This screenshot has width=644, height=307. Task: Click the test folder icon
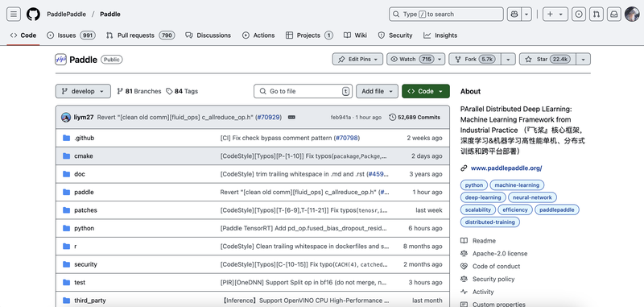[x=66, y=282]
